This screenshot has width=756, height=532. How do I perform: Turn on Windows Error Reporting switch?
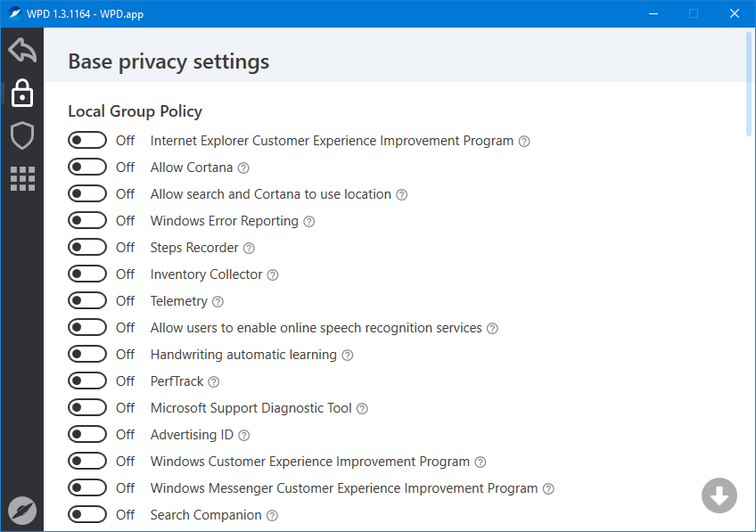(x=87, y=221)
